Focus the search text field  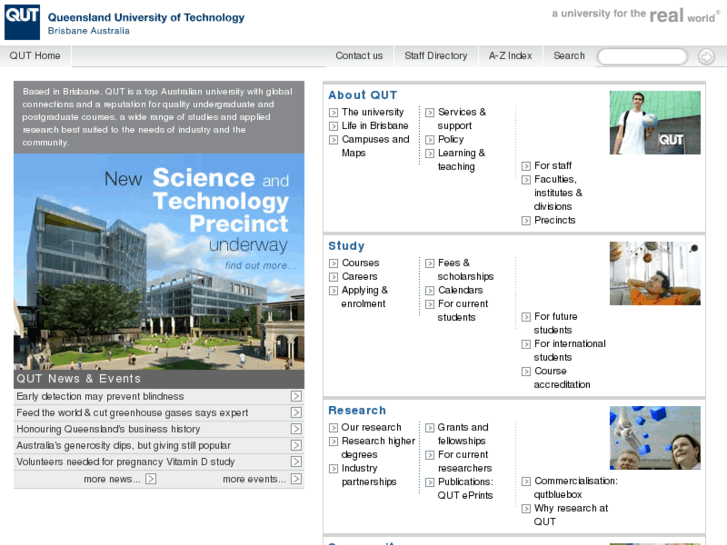(642, 57)
